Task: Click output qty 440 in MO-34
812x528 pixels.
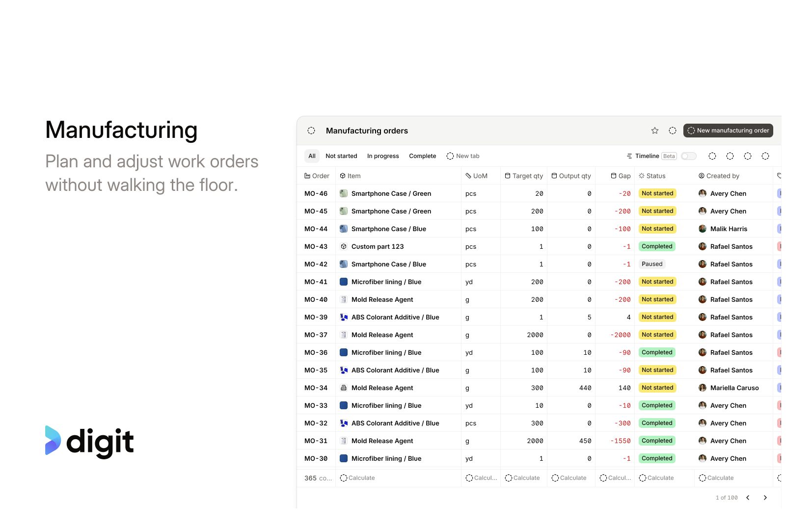Action: (585, 388)
